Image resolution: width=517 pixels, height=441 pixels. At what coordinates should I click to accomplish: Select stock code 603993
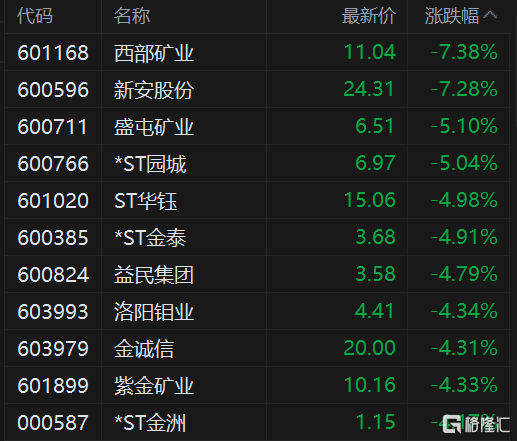coord(53,312)
